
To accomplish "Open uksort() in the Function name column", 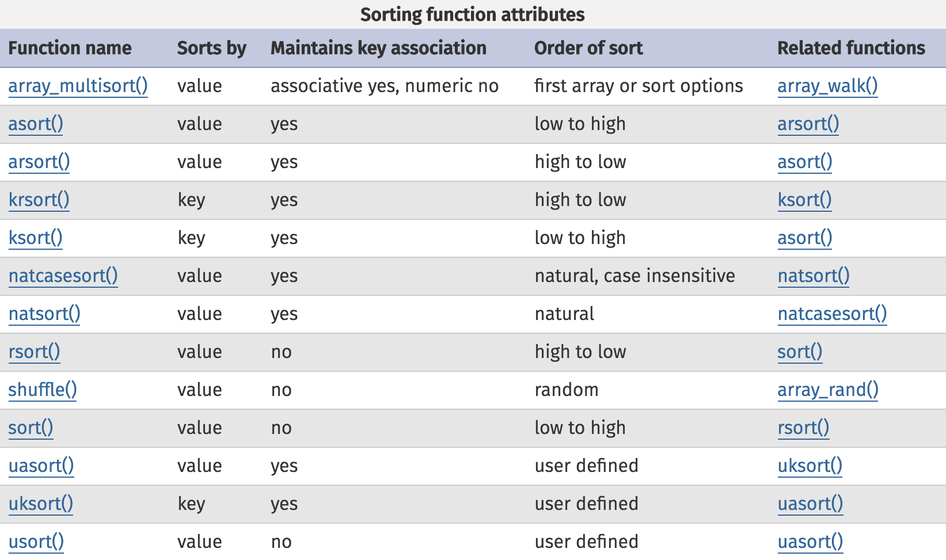I will tap(40, 504).
